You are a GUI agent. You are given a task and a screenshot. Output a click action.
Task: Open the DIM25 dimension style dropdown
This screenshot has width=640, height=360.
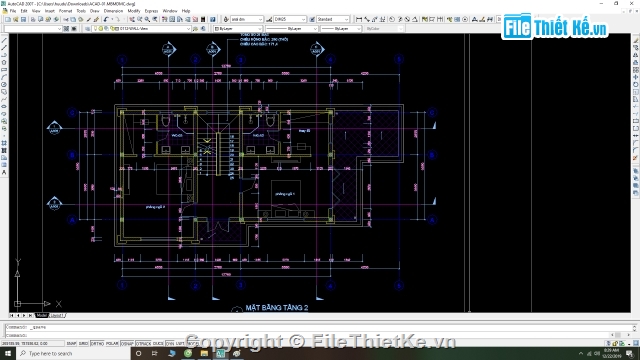(x=290, y=19)
